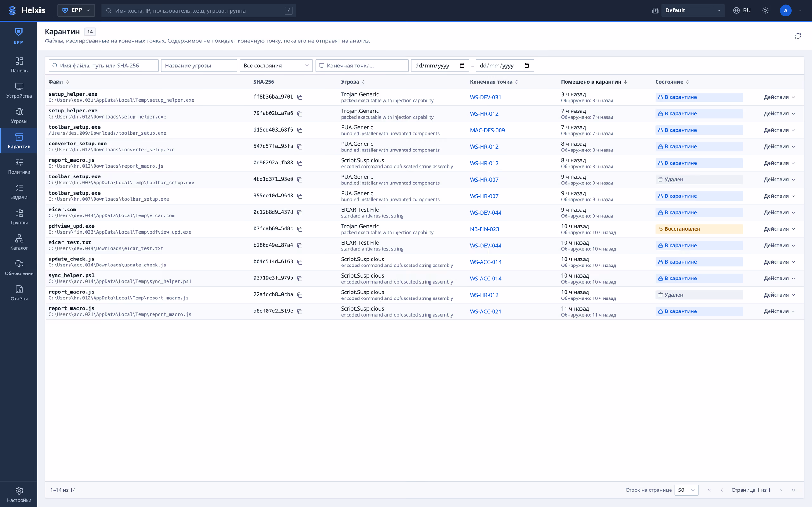Copy SHA-256 hash of eicar.com
Image resolution: width=812 pixels, height=507 pixels.
300,213
